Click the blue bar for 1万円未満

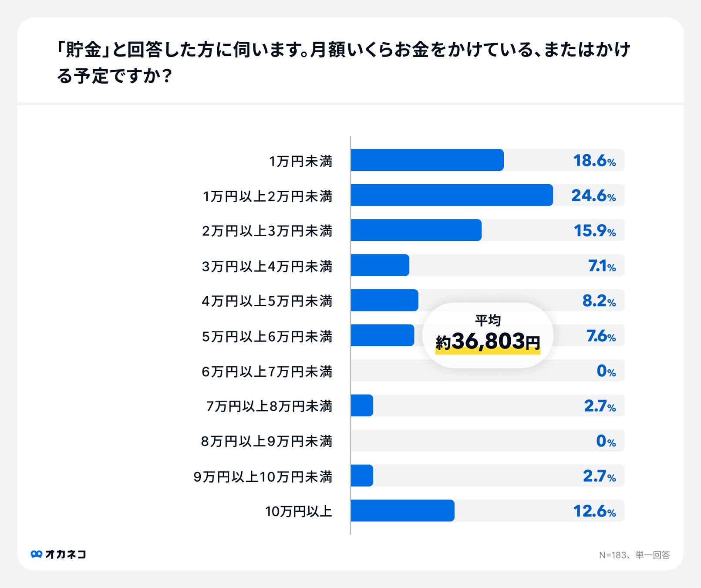click(x=427, y=160)
